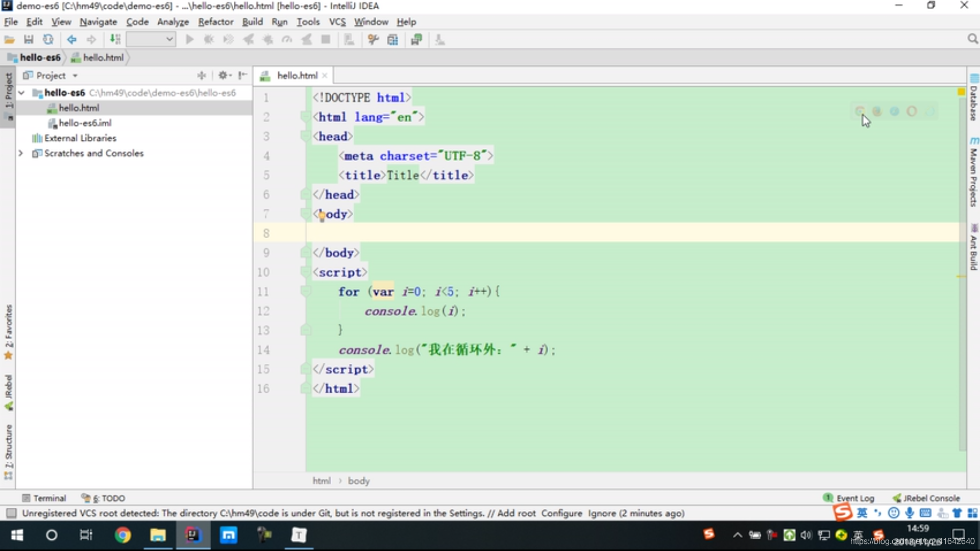Click the profiler gauge toolbar icon
This screenshot has height=551, width=980.
click(287, 40)
